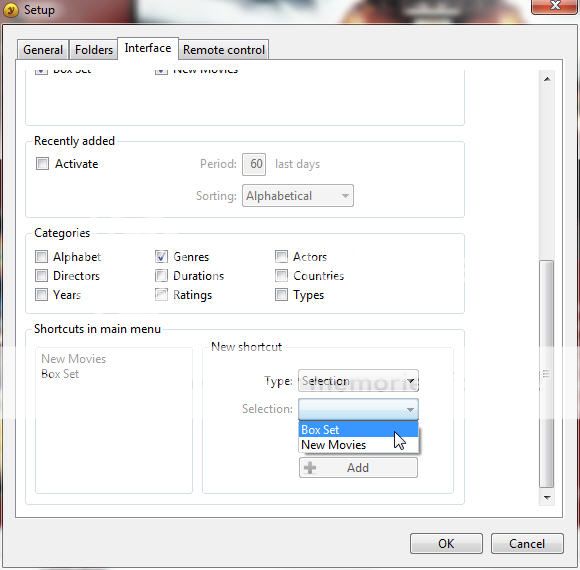Confirm settings with the OK button
Screen dimensions: 580x570
446,543
